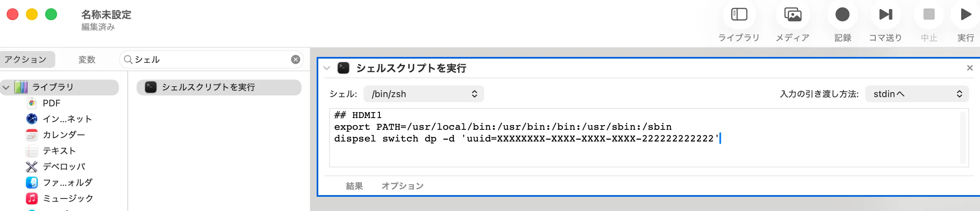Click the magnifying glass search icon
Image resolution: width=980 pixels, height=211 pixels.
128,59
